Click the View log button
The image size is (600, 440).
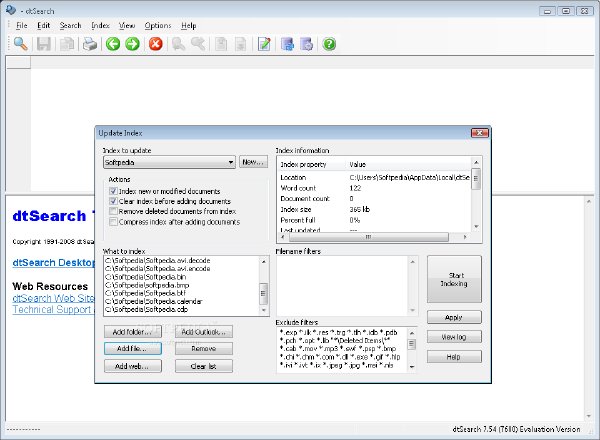tap(454, 337)
